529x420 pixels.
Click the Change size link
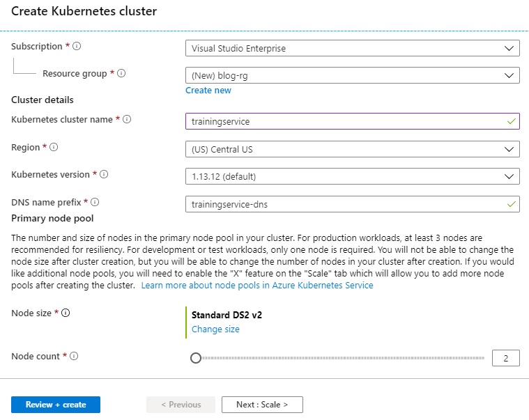(x=215, y=329)
